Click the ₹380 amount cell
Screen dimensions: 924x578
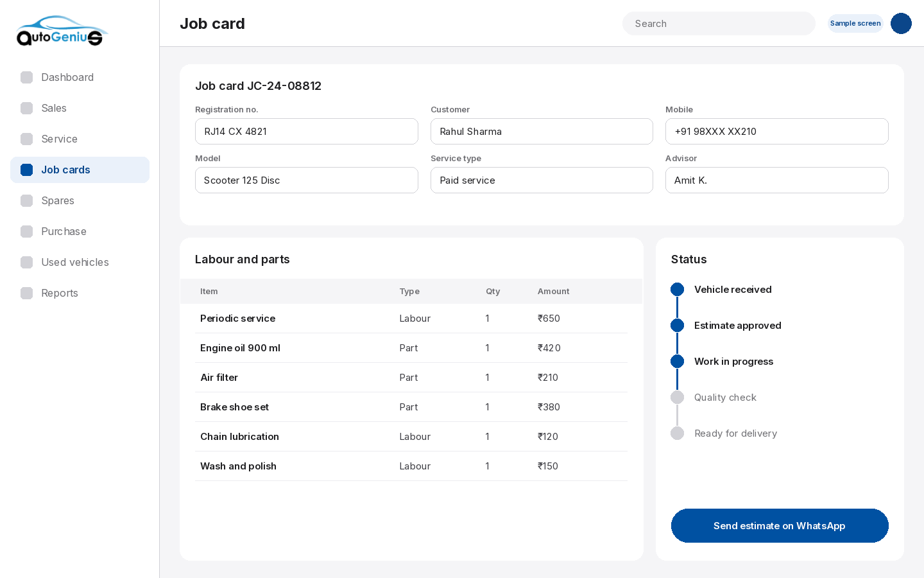coord(549,407)
